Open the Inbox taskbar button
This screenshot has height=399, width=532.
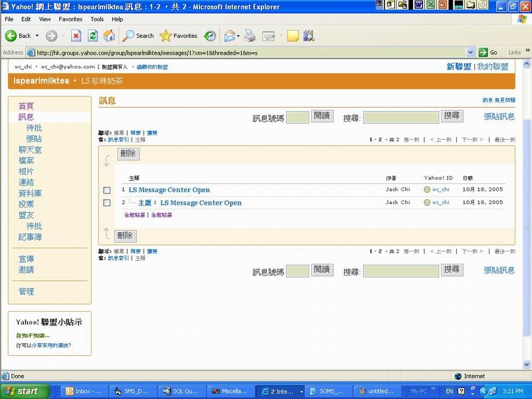(84, 391)
